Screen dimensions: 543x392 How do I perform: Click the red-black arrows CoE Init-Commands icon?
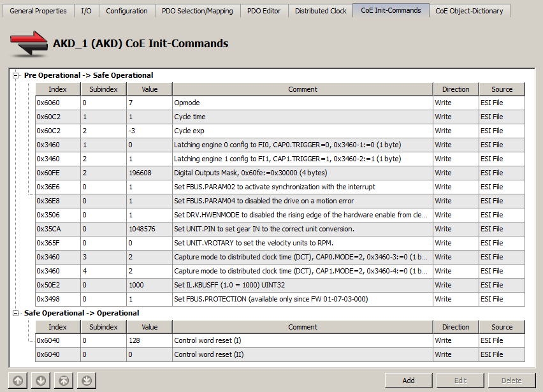[29, 43]
